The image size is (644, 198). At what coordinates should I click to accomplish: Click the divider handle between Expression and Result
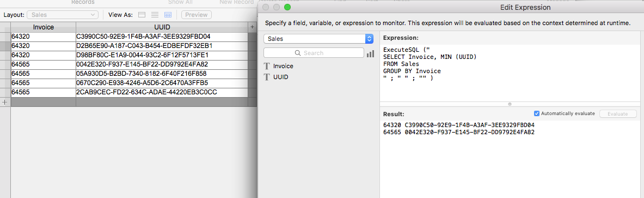pos(510,104)
